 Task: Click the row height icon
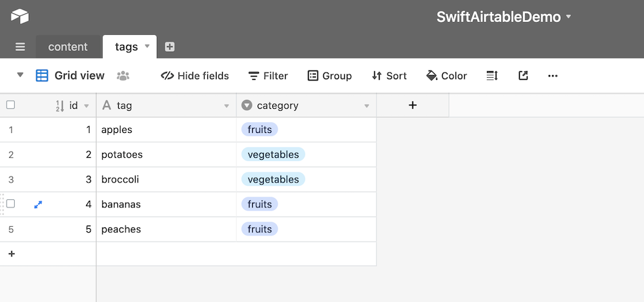pyautogui.click(x=492, y=76)
